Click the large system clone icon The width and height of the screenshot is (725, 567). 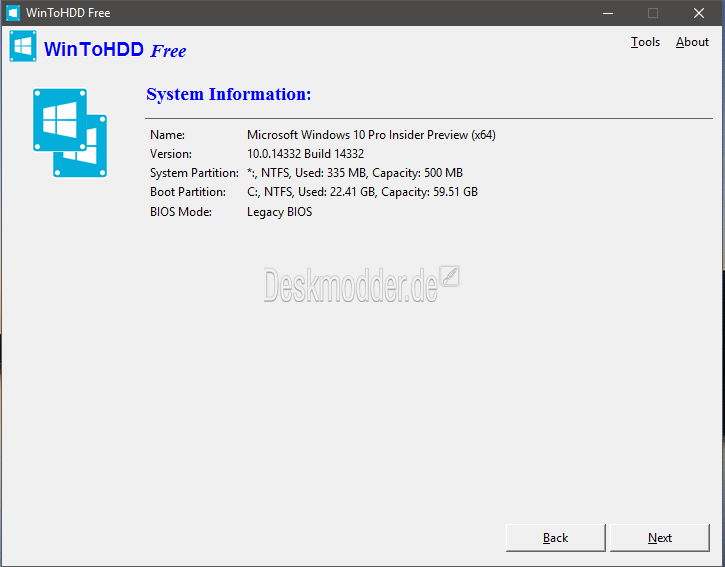click(x=70, y=133)
